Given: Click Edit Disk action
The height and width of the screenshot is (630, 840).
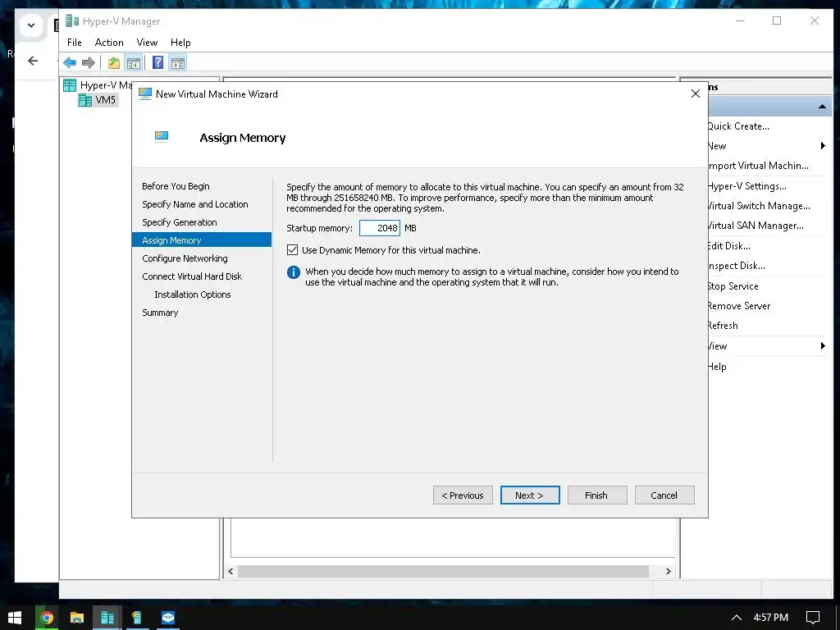Looking at the screenshot, I should [x=729, y=246].
